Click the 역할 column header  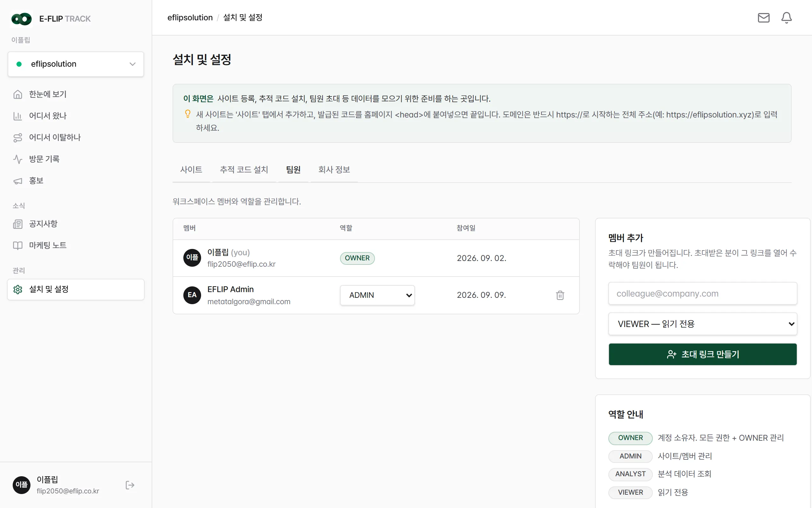346,228
